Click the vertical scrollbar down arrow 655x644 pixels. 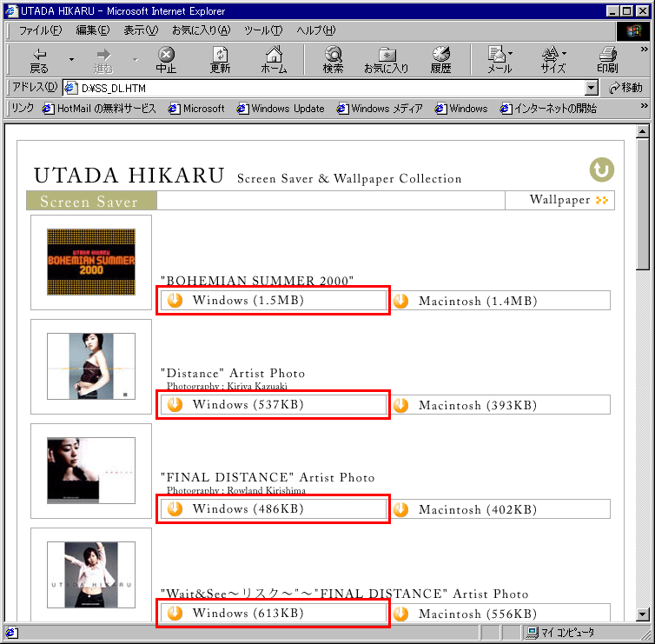click(x=643, y=614)
